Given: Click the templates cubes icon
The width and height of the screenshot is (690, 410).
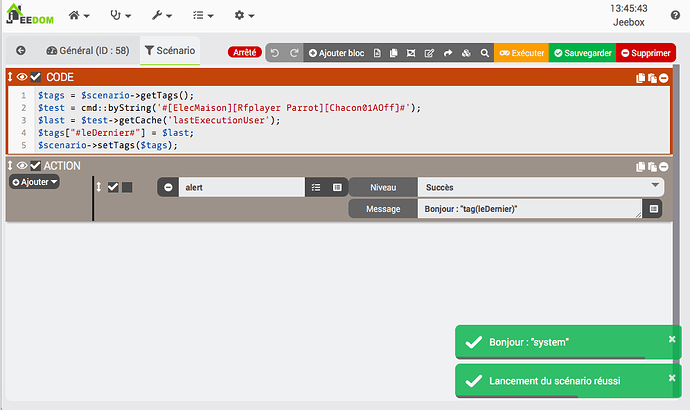Looking at the screenshot, I should click(466, 53).
